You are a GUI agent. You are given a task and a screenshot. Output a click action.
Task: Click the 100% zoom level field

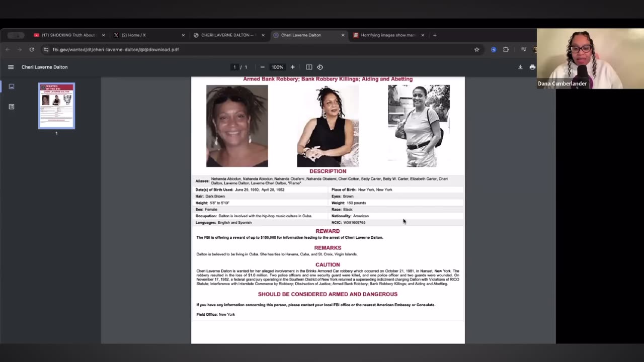[277, 67]
